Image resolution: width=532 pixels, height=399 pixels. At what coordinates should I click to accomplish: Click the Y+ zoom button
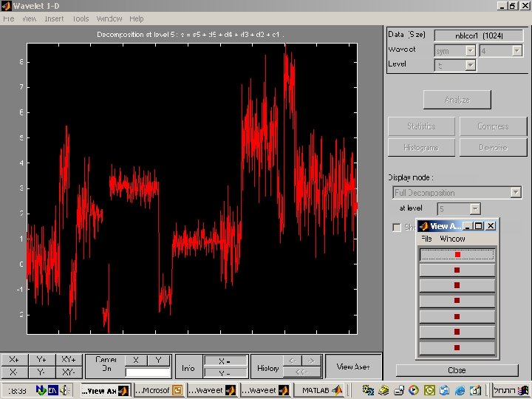41,360
